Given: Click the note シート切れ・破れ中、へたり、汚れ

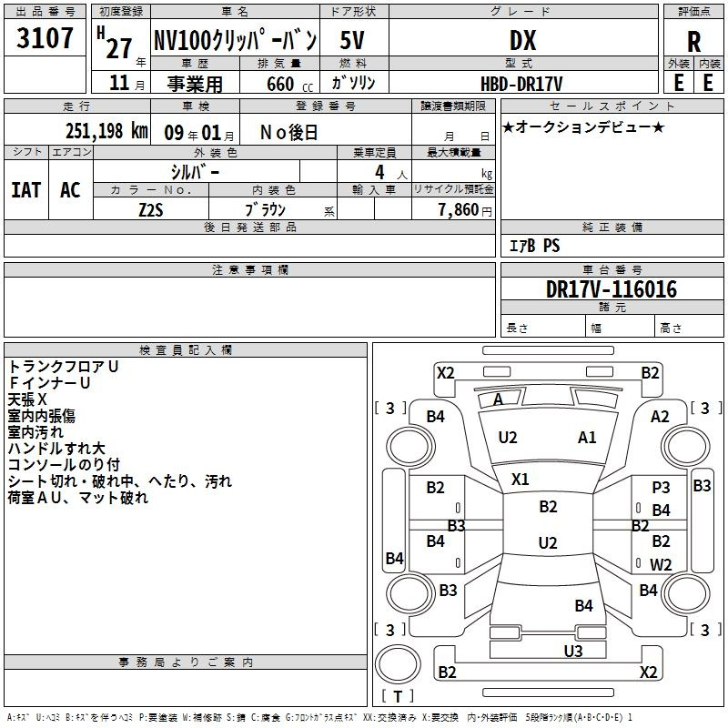Looking at the screenshot, I should 120,481.
